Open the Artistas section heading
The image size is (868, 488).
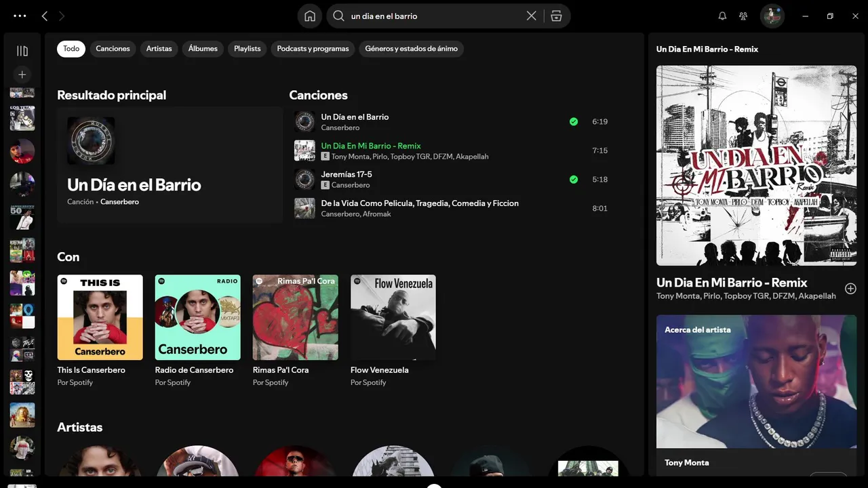point(80,427)
